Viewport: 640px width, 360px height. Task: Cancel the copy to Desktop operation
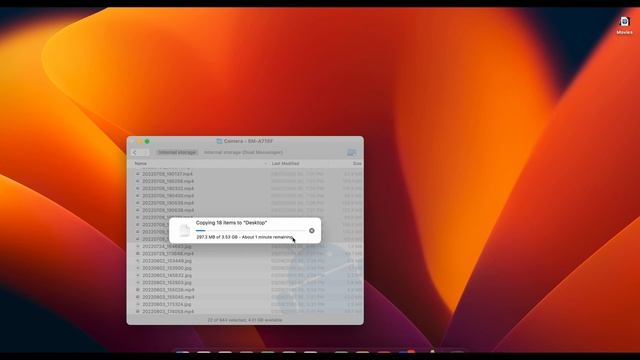tap(312, 231)
